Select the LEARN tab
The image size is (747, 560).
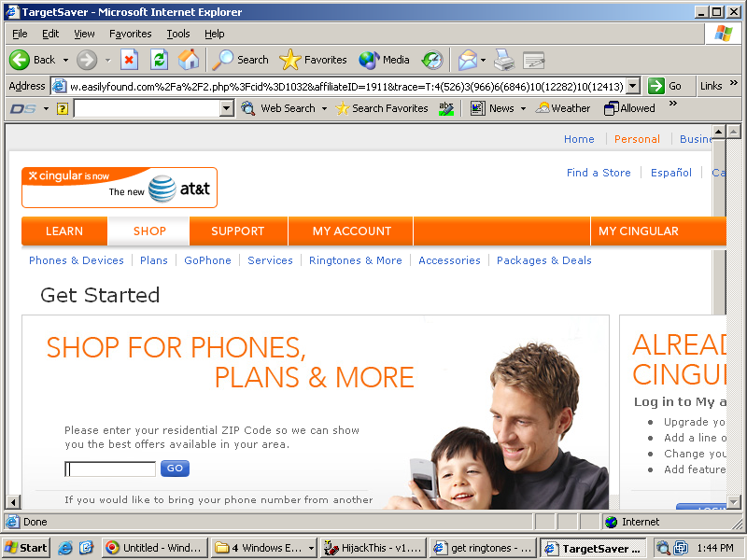pos(64,231)
